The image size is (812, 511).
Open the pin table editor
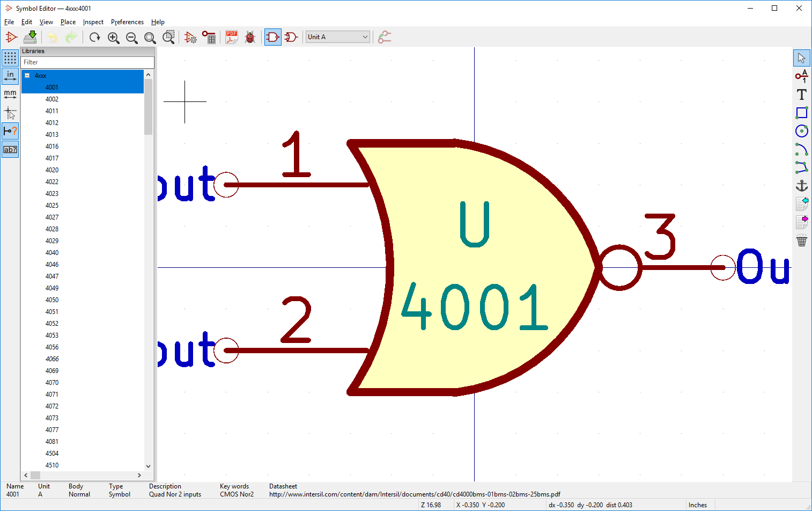(209, 37)
